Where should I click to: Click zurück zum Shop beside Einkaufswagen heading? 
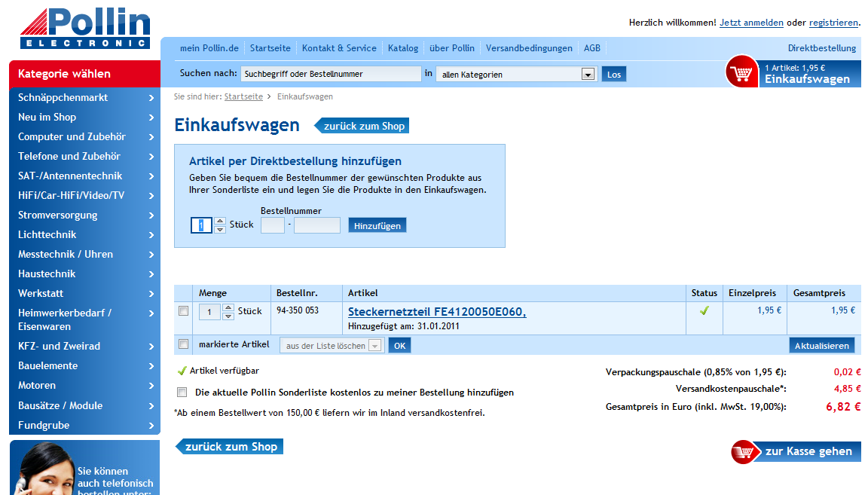coord(362,126)
